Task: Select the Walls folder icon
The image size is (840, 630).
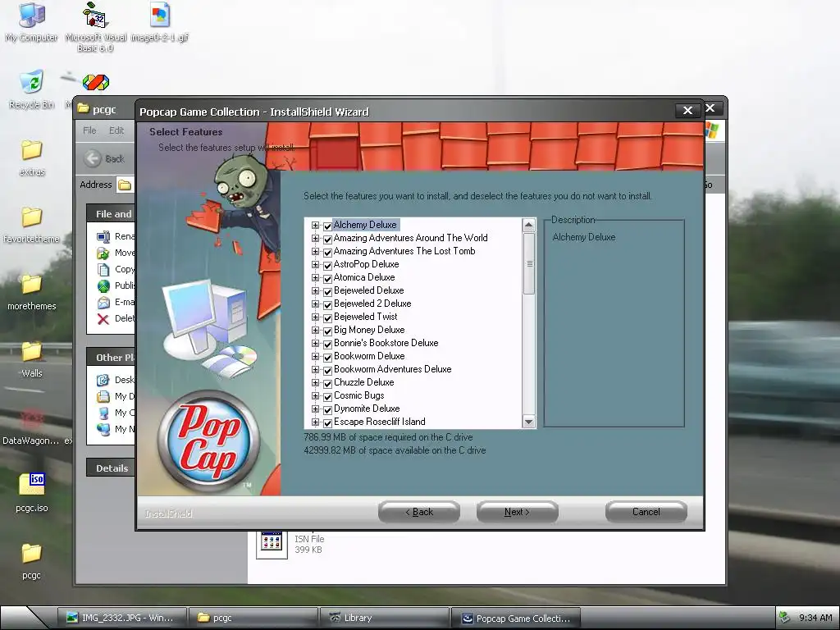Action: [x=32, y=351]
